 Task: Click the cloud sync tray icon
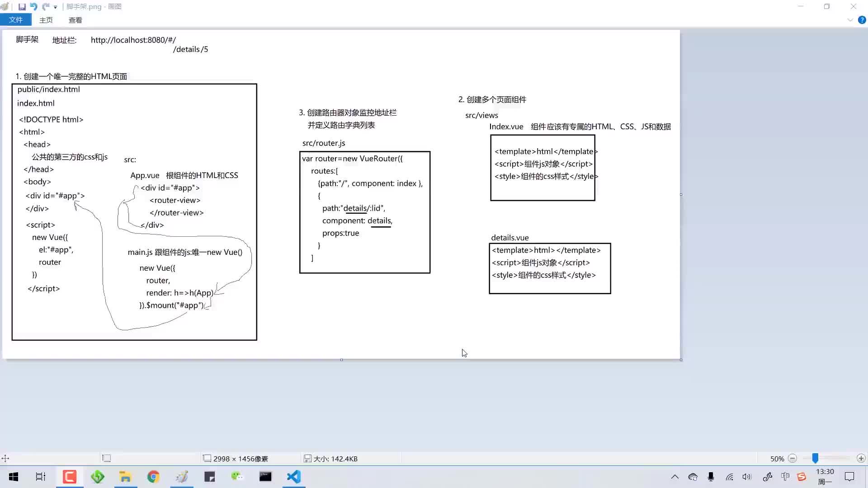coord(693,477)
